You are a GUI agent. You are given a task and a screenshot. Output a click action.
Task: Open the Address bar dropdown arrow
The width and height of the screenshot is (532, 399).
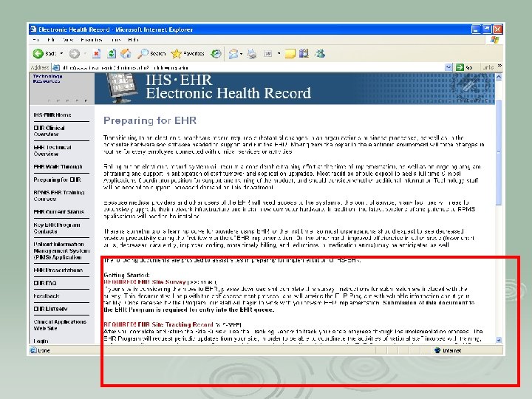(449, 67)
